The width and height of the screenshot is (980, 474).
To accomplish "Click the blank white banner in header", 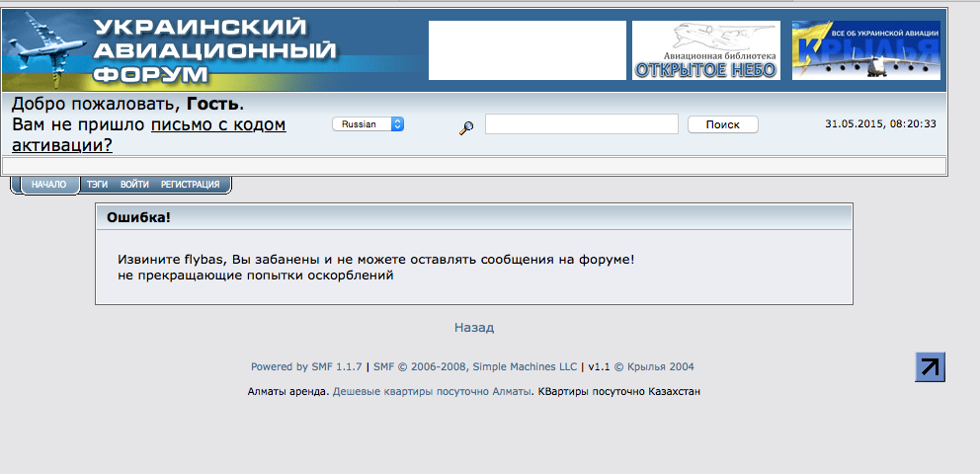I will click(x=527, y=50).
